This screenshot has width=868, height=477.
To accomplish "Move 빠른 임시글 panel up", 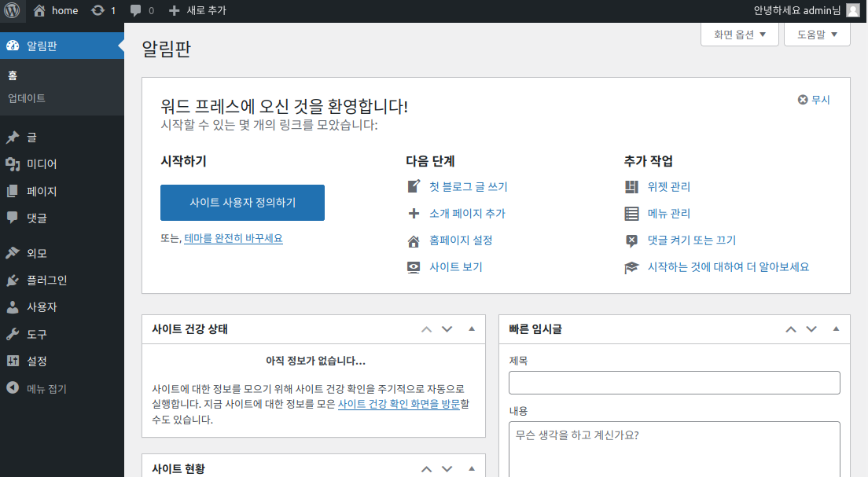I will pyautogui.click(x=790, y=329).
